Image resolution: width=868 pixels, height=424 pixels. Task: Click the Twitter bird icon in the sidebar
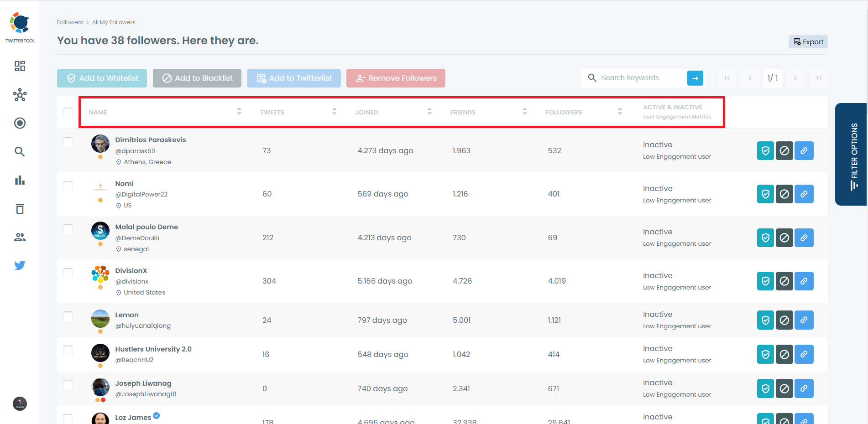pyautogui.click(x=20, y=265)
